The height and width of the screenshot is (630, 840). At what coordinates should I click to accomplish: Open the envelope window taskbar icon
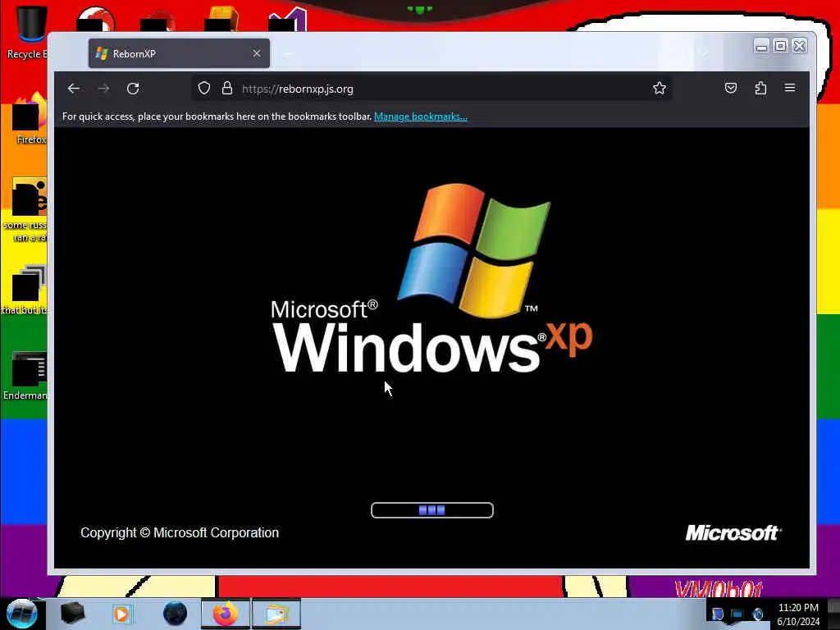pyautogui.click(x=276, y=614)
